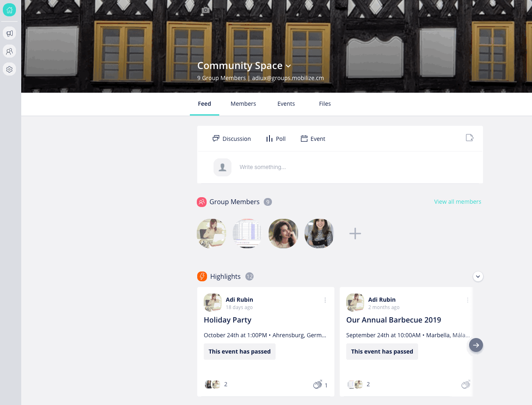
Task: Click the clap icon on Holiday Party card
Action: click(318, 384)
